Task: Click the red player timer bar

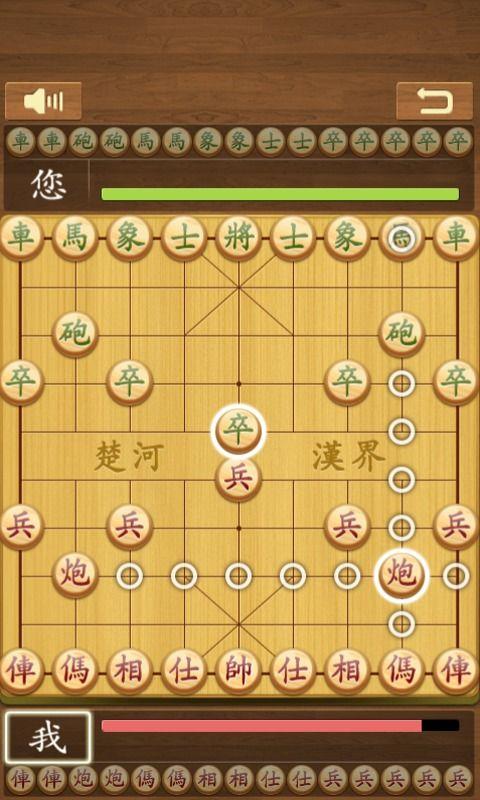Action: (280, 726)
